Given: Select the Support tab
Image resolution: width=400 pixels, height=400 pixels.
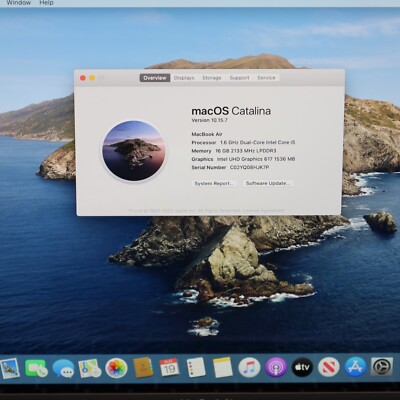Looking at the screenshot, I should click(239, 78).
